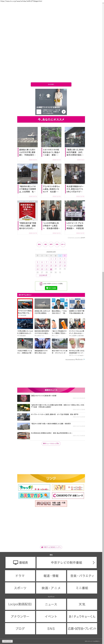Pick October 22 in the calendar
The image size is (104, 644).
coord(51,269)
